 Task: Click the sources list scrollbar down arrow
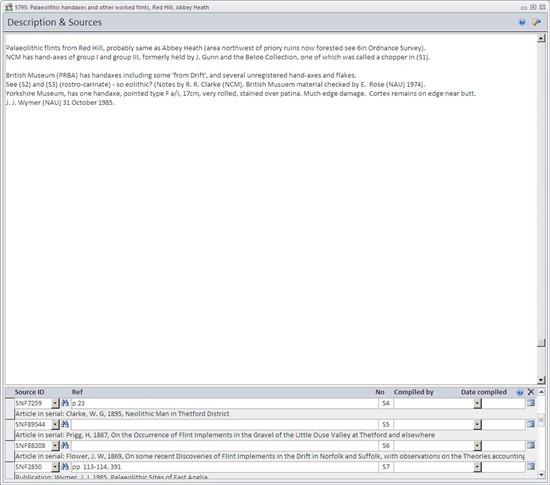(541, 475)
